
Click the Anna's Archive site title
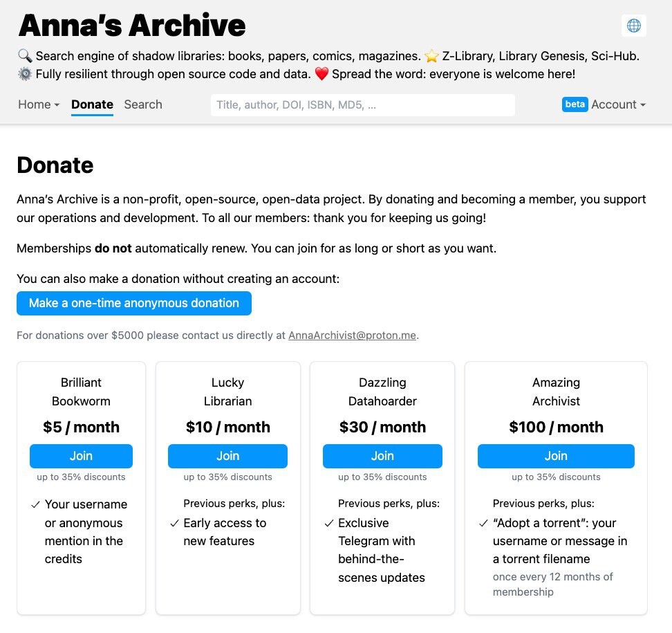tap(132, 26)
